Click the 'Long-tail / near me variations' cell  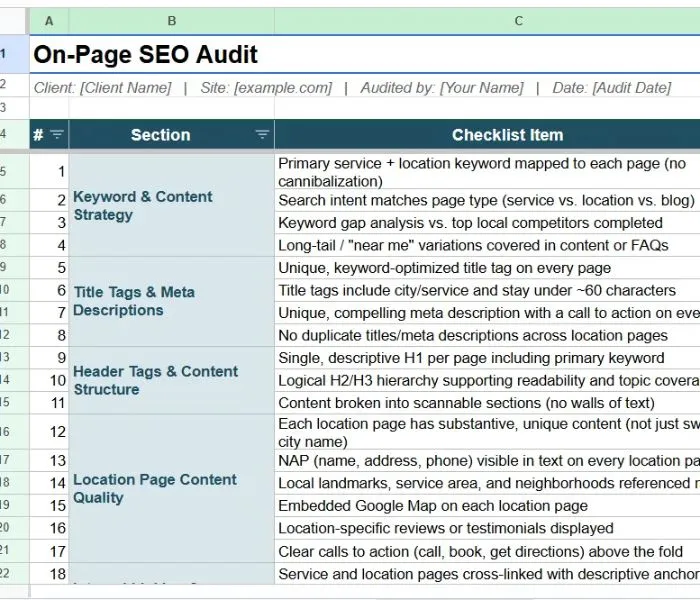pos(487,245)
